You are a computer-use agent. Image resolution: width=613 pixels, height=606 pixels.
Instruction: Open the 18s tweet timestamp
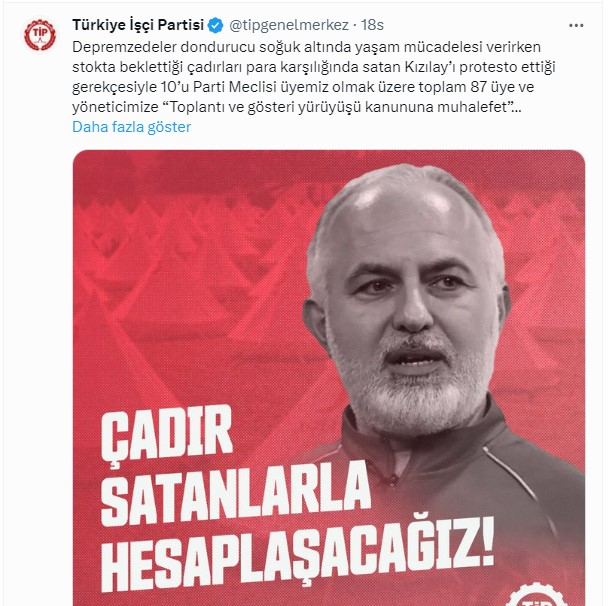[372, 25]
